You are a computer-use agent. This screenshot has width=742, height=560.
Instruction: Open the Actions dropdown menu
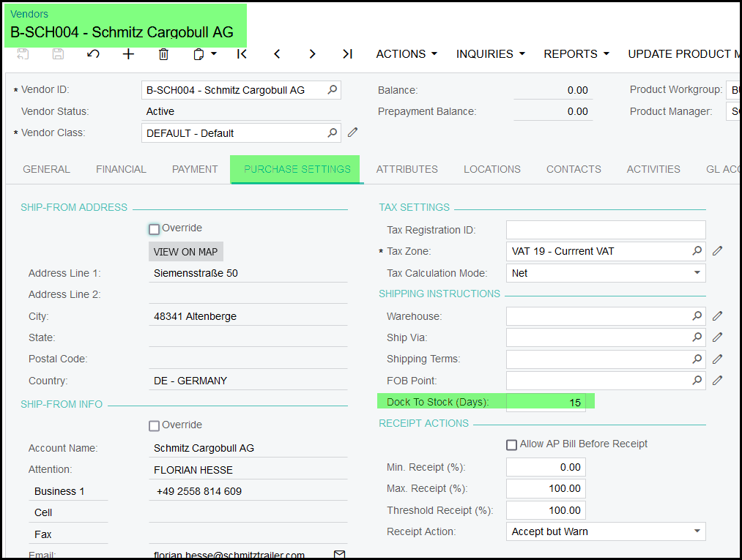pyautogui.click(x=406, y=54)
